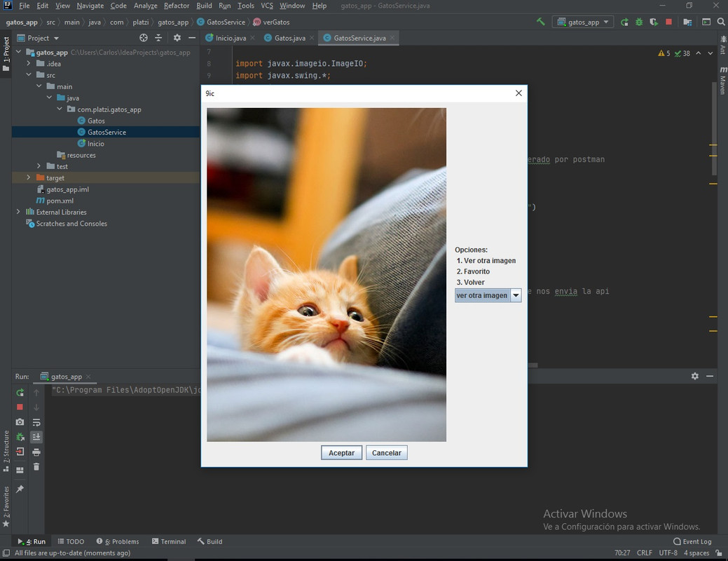Expand the target folder

(x=28, y=177)
